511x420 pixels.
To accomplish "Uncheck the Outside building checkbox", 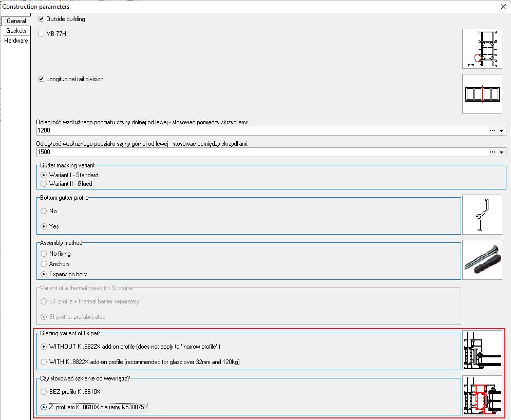I will coord(42,19).
